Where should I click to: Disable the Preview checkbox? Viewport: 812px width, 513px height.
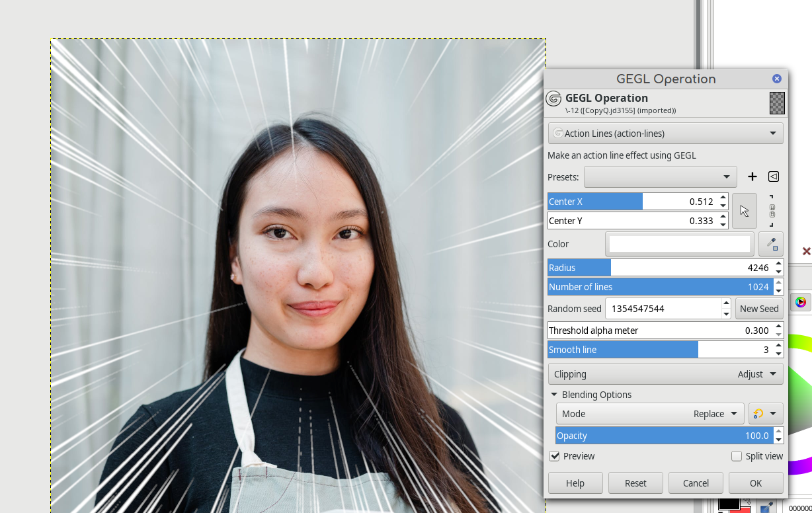click(x=555, y=456)
